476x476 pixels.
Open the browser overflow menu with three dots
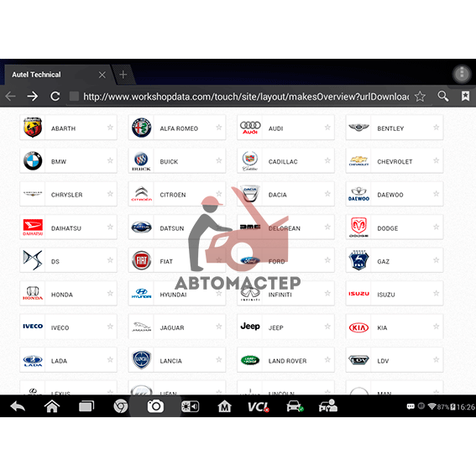462,74
